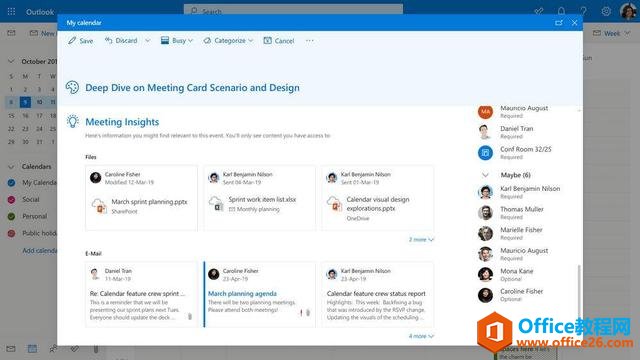Switch to calendar view in bottom bar

32,349
